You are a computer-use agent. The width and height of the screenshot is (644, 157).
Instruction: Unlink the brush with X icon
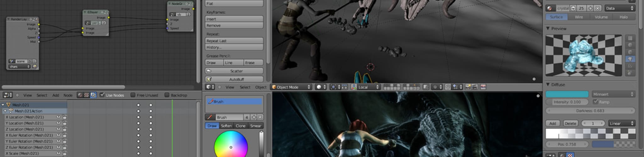[260, 117]
